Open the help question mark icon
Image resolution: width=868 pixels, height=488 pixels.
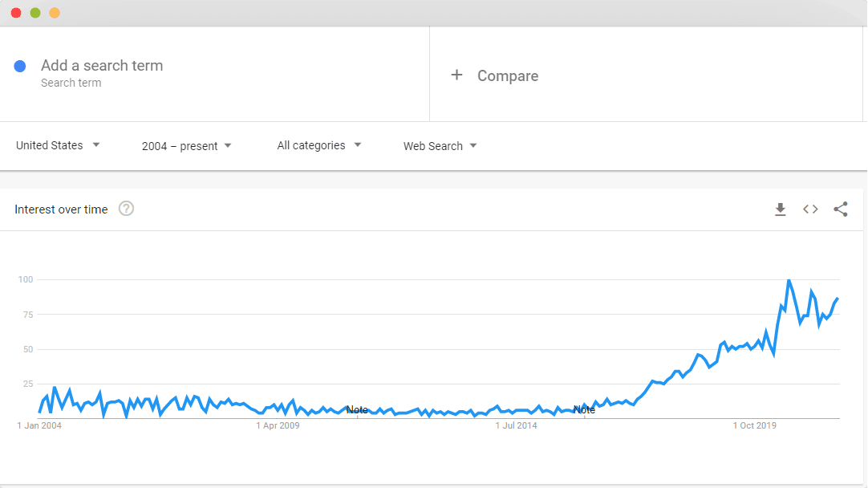pyautogui.click(x=126, y=209)
